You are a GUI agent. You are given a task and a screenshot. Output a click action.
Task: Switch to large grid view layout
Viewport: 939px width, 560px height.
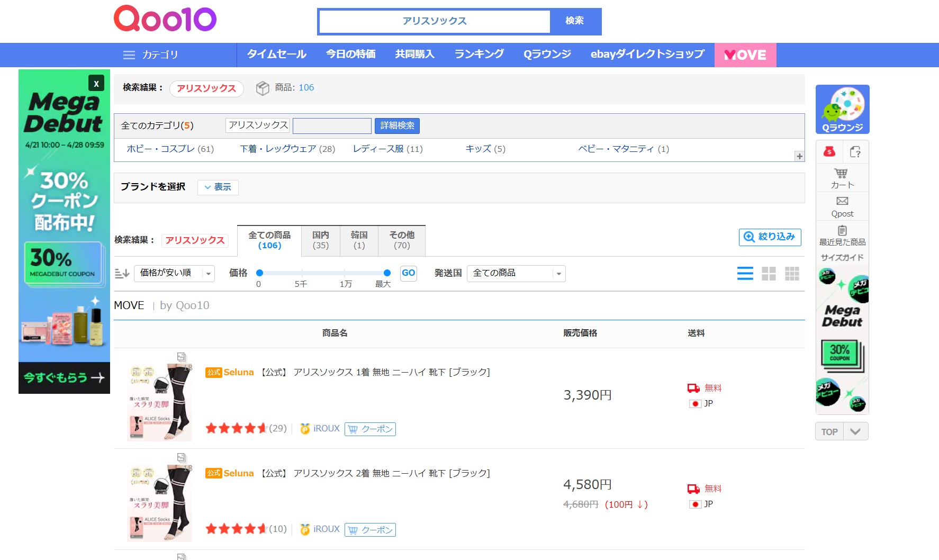(768, 274)
